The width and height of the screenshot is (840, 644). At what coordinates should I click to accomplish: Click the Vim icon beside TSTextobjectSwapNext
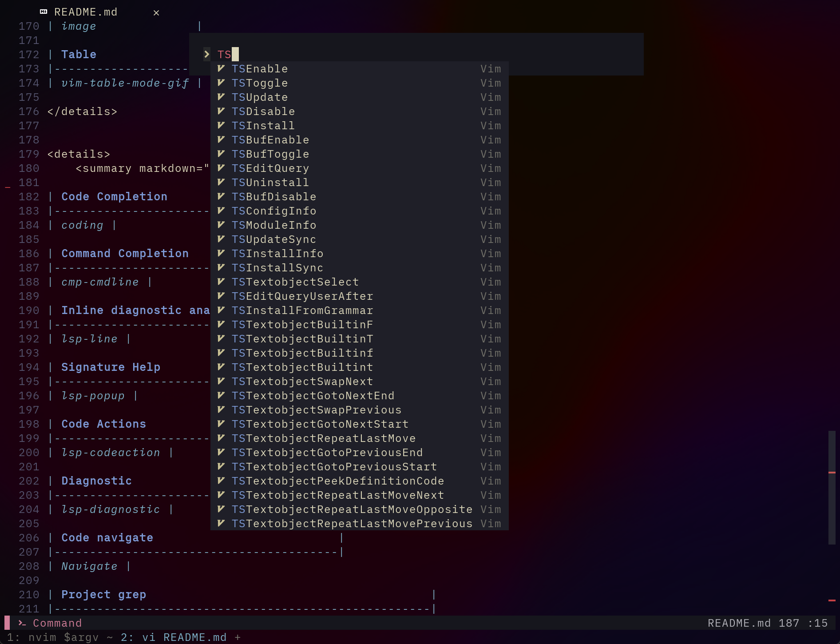tap(221, 381)
